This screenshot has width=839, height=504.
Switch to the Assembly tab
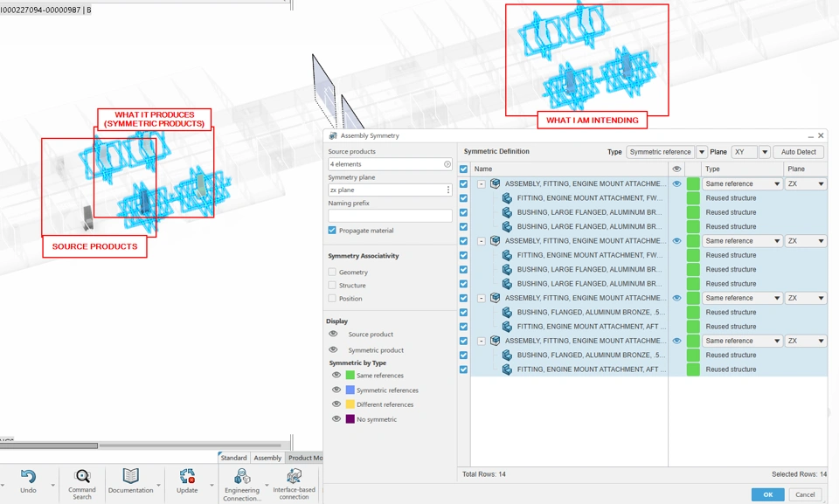click(x=267, y=458)
